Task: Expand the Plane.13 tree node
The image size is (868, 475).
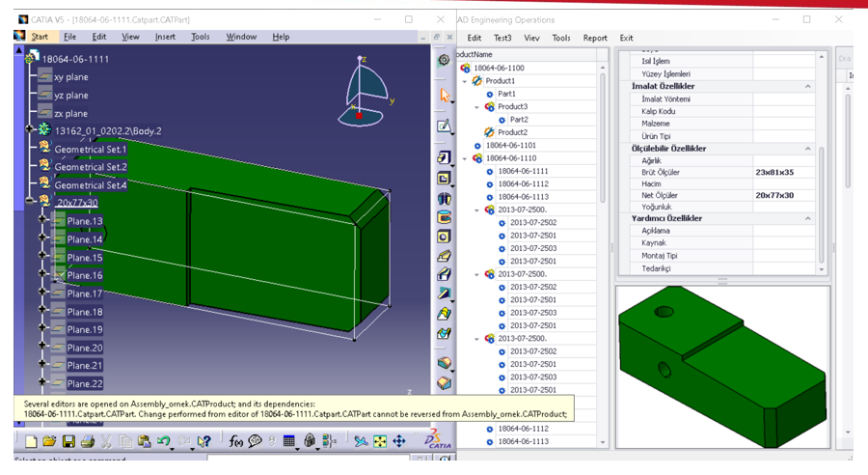Action: pos(42,219)
